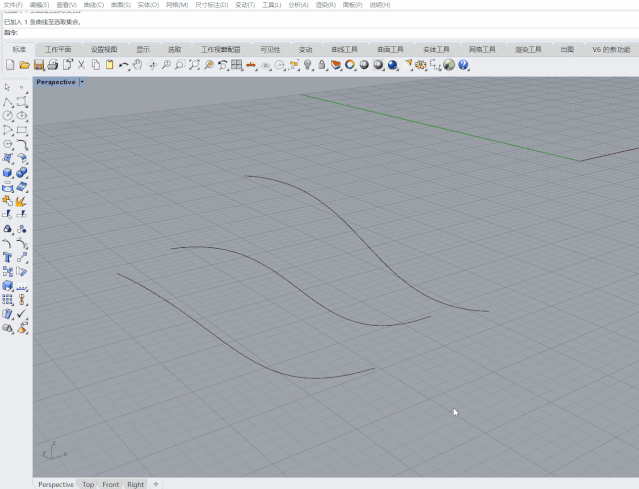Save the model with the floppy disk icon
Viewport: 639px width, 489px height.
coord(39,65)
